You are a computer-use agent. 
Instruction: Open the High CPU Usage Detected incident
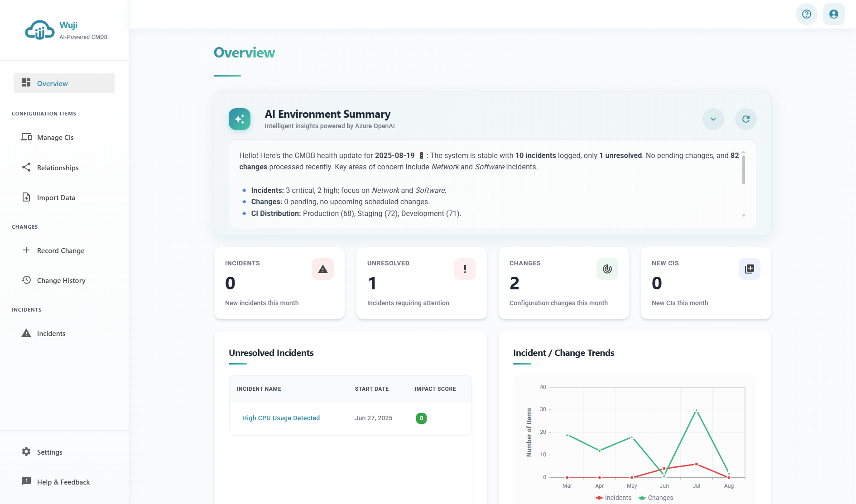pyautogui.click(x=281, y=418)
